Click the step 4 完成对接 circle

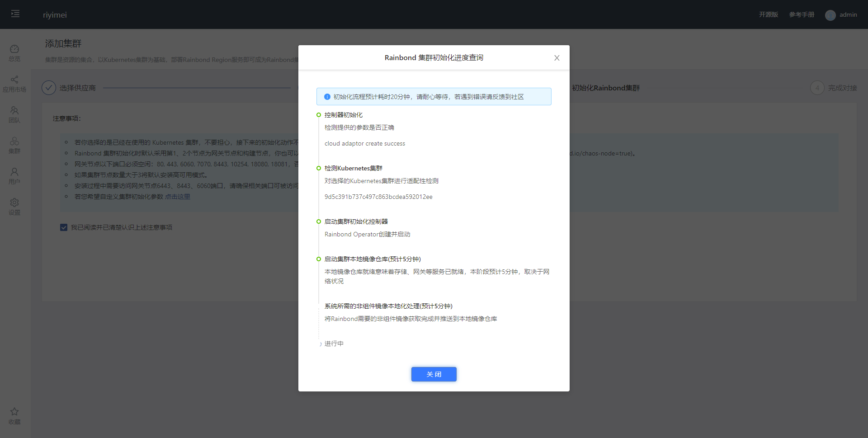817,88
